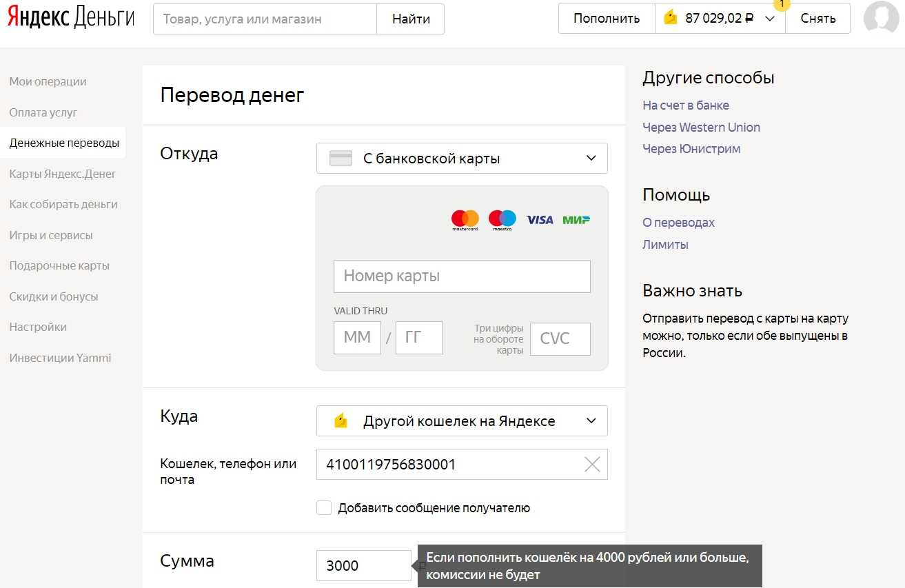The width and height of the screenshot is (905, 588).
Task: Click the МИР logo on card form
Action: 576,220
